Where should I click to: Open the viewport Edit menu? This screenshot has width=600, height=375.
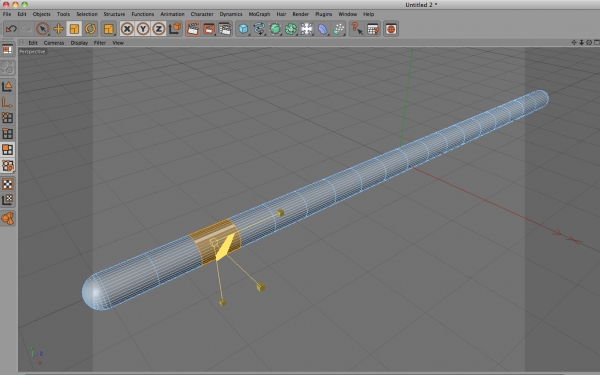click(33, 43)
